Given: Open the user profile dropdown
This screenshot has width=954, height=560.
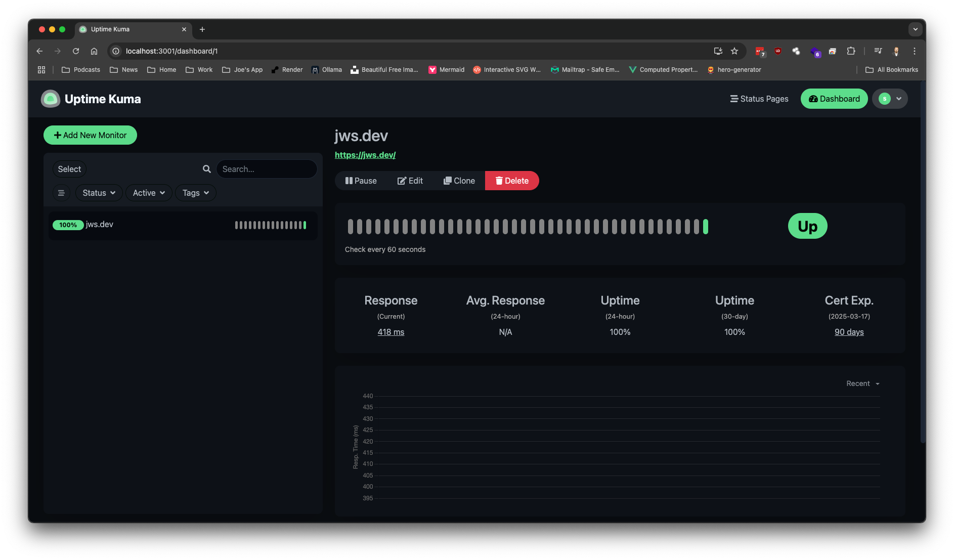Looking at the screenshot, I should click(x=890, y=99).
